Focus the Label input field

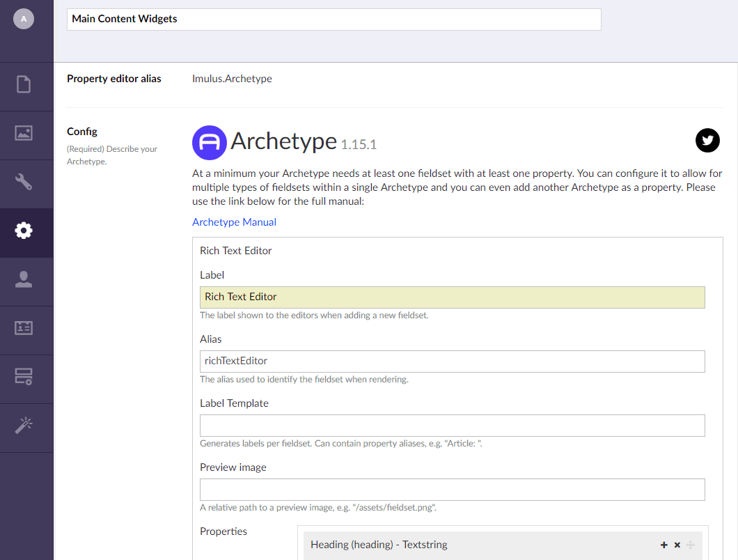pyautogui.click(x=453, y=297)
